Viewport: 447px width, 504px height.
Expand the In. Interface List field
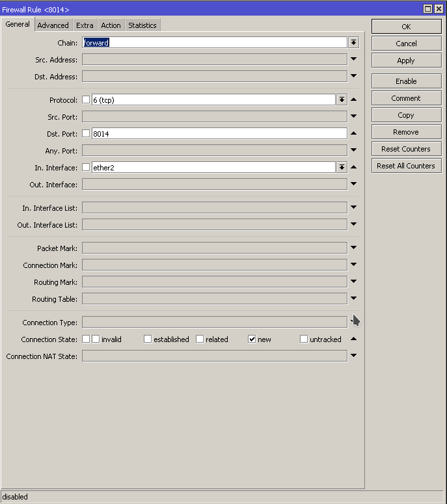click(x=354, y=207)
